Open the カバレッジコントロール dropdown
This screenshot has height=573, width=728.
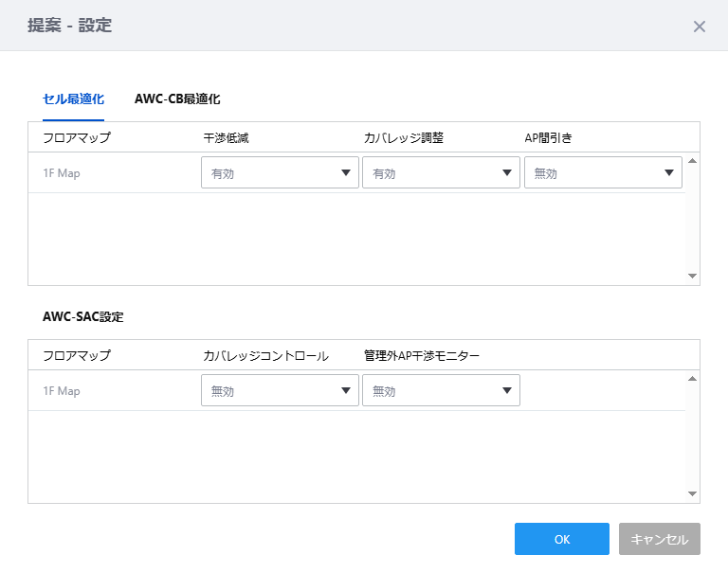(x=280, y=390)
